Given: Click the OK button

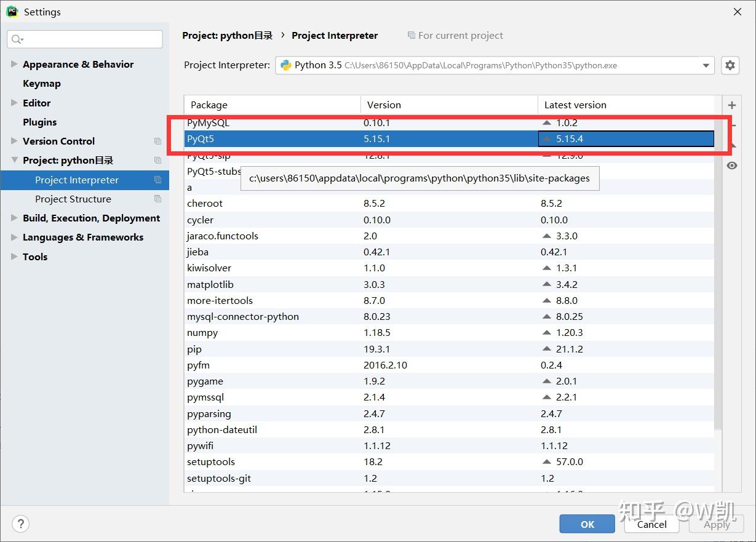Looking at the screenshot, I should [x=587, y=524].
